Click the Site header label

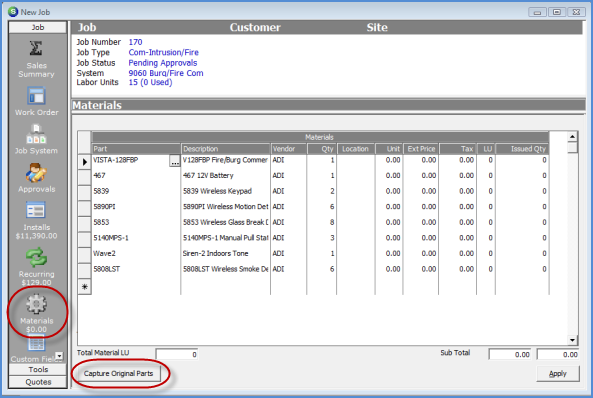tap(377, 27)
